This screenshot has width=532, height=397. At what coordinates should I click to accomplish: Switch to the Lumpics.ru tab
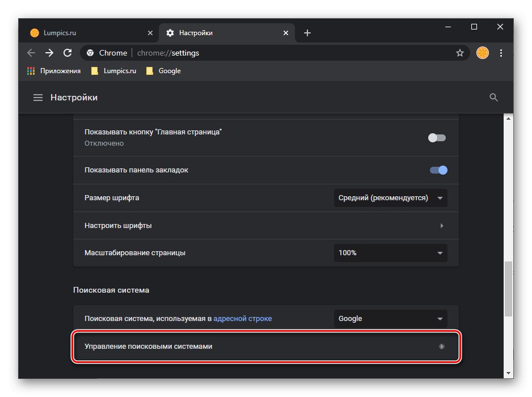coord(85,33)
